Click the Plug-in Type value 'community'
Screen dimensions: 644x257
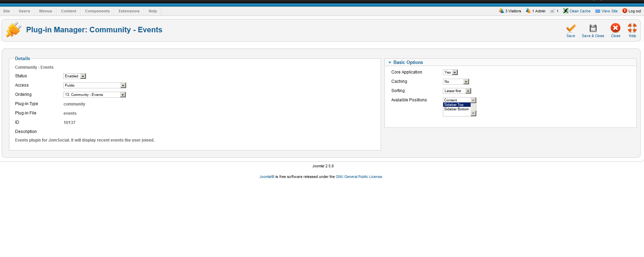[x=74, y=104]
